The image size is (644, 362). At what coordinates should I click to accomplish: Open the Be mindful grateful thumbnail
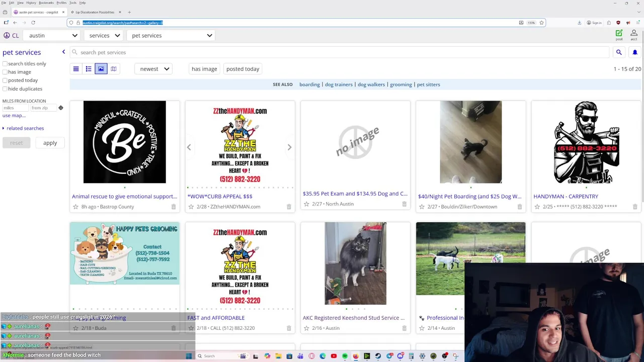pos(124,142)
